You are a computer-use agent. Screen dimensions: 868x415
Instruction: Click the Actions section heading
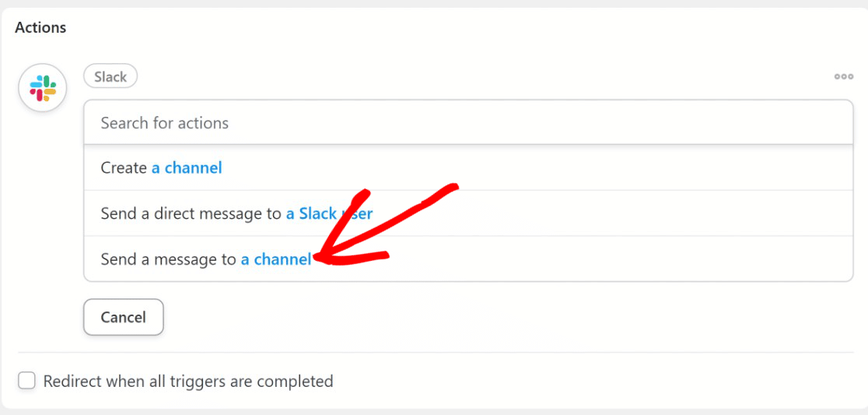click(40, 27)
